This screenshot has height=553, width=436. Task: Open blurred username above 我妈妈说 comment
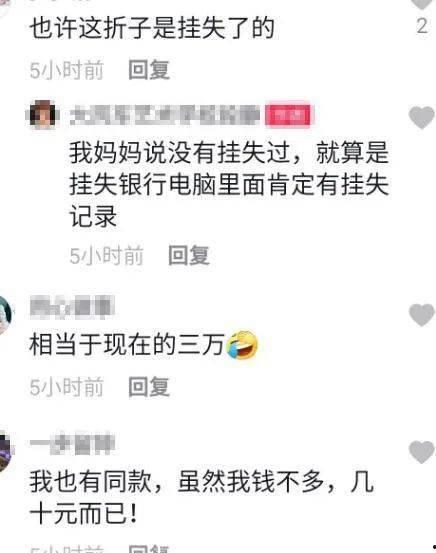164,115
